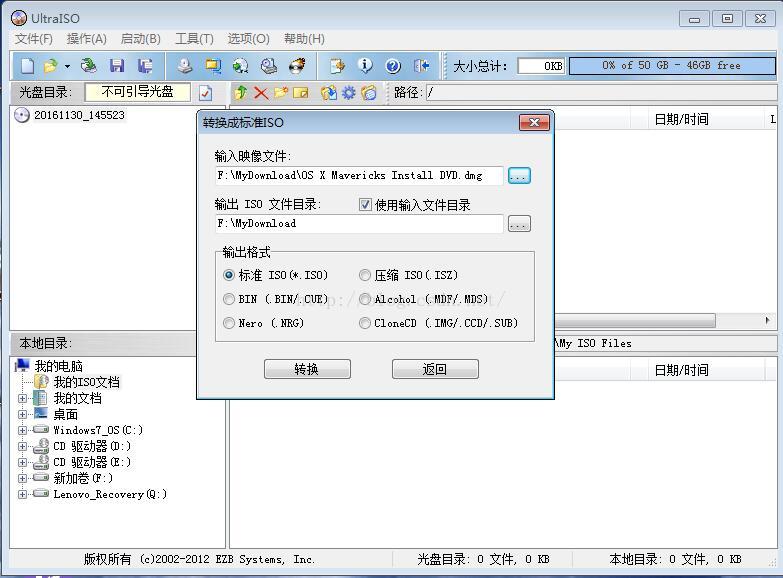Click the Open file folder icon
The image size is (783, 578).
[x=50, y=66]
